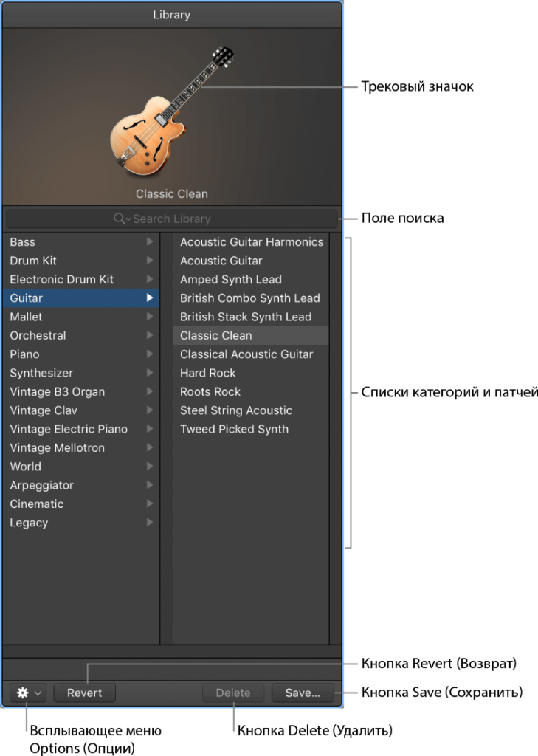Expand the arrow next to Orchestral
Image resolution: width=538 pixels, height=756 pixels.
click(150, 335)
